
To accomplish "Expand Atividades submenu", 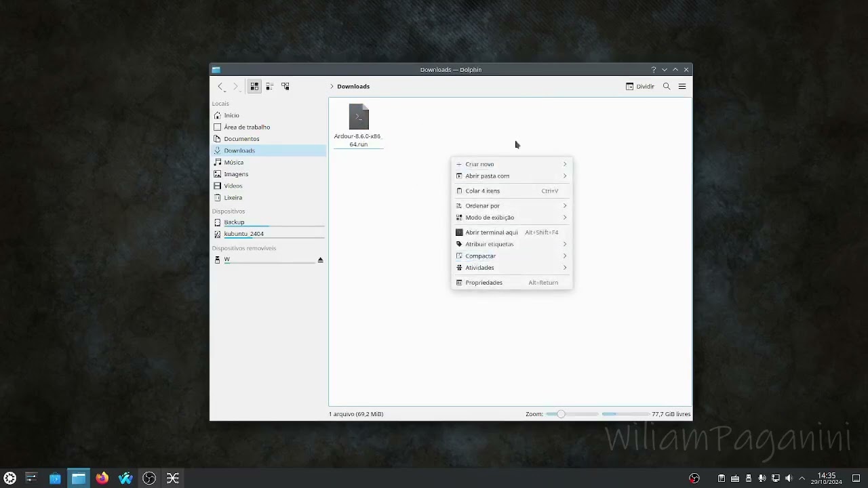I will coord(511,268).
